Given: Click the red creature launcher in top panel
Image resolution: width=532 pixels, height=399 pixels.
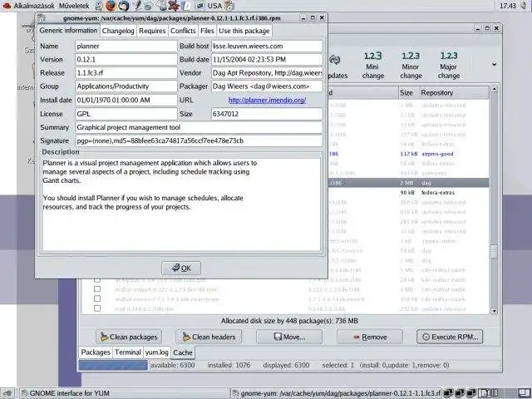Looking at the screenshot, I should point(174,6).
